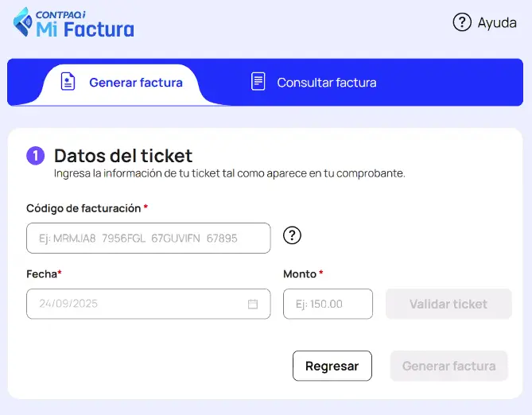Click the document icon on Generar factura tab
Viewport: 532px width, 415px height.
68,82
